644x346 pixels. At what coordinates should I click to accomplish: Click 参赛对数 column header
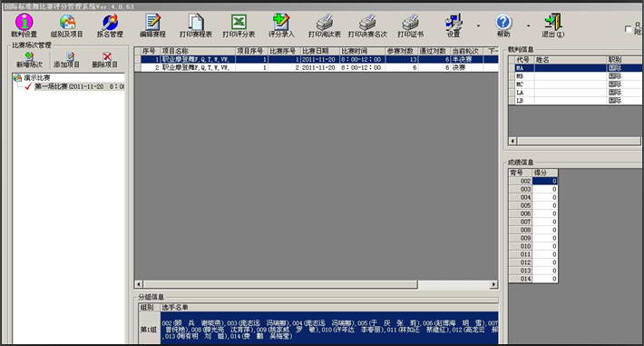[402, 51]
